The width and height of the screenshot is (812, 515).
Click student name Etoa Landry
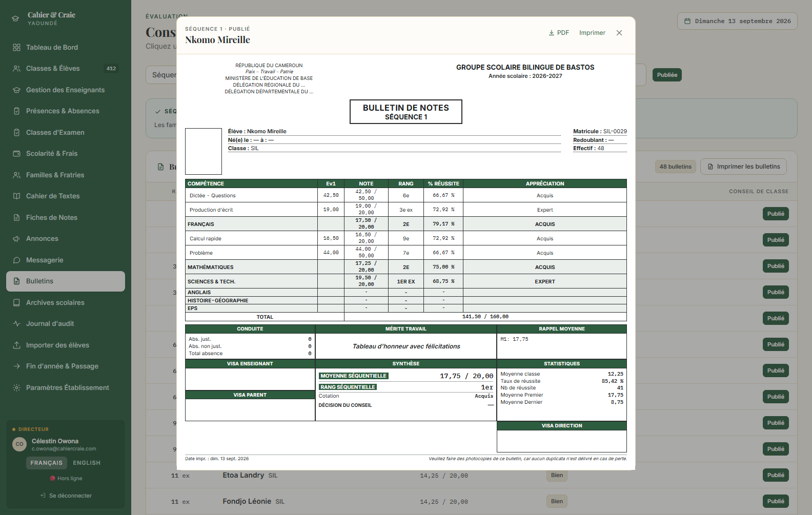tap(243, 475)
